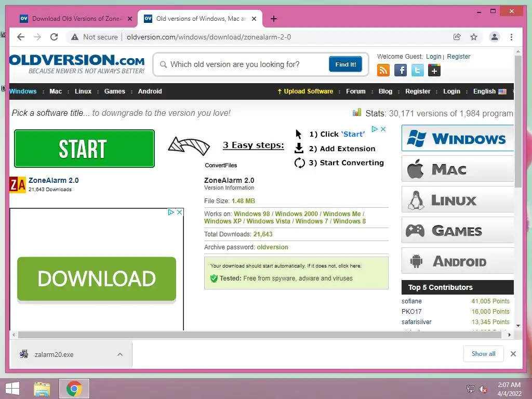Click the network tray icon
The height and width of the screenshot is (399, 532).
pos(470,389)
